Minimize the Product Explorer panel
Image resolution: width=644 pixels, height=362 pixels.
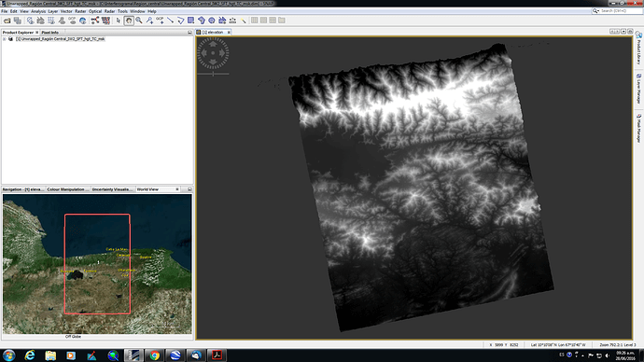click(189, 32)
